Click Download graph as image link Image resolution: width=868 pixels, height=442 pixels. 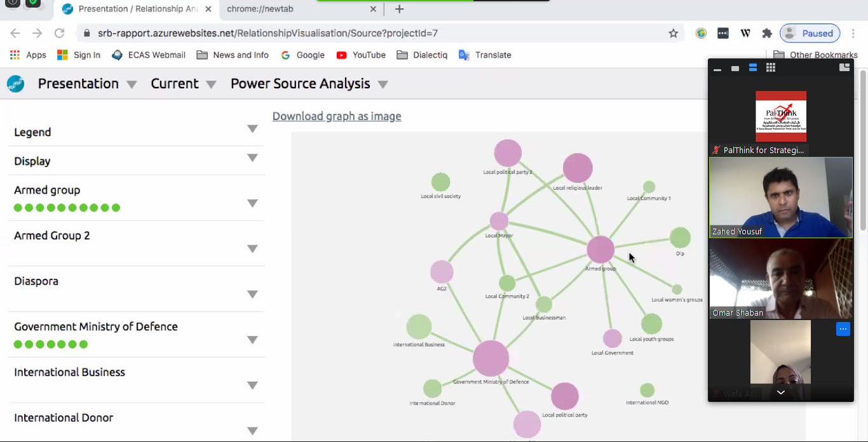(337, 116)
